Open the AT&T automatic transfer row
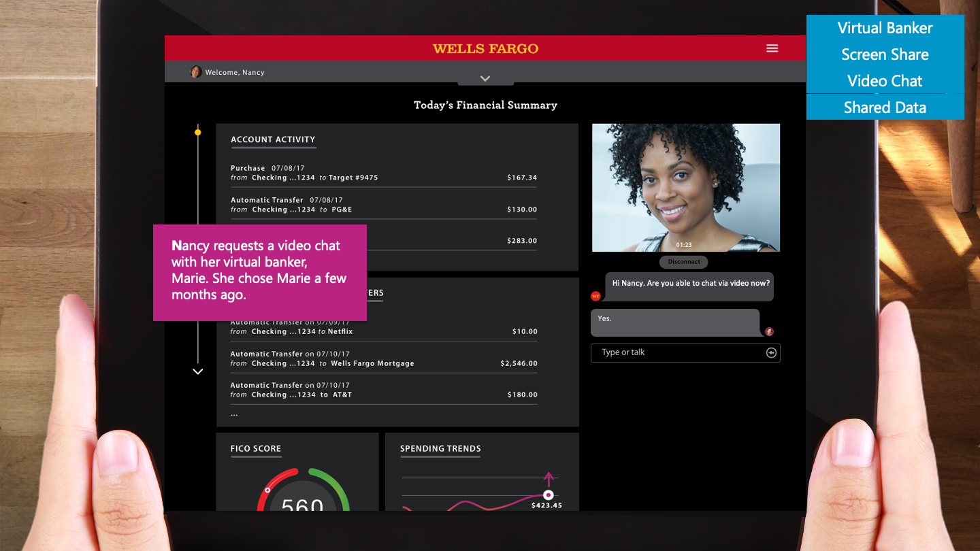The image size is (980, 551). 384,390
